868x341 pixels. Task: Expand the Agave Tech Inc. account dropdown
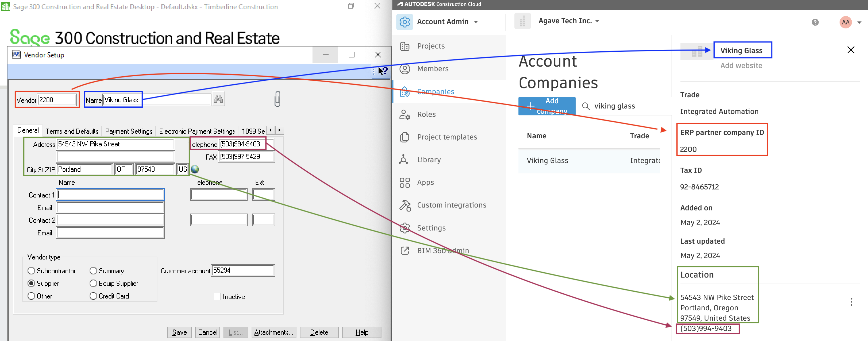[597, 21]
